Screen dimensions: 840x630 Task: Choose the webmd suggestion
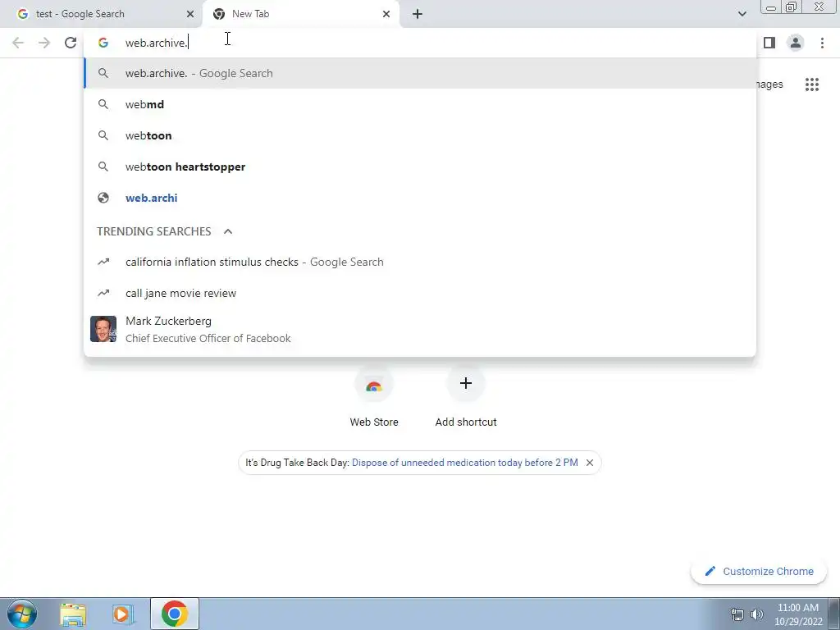pyautogui.click(x=420, y=104)
